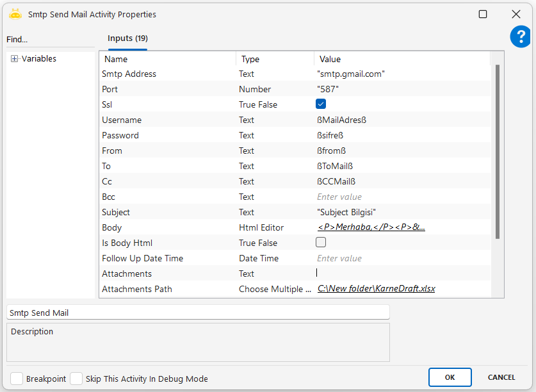Open the Body Html Editor link

[371, 227]
